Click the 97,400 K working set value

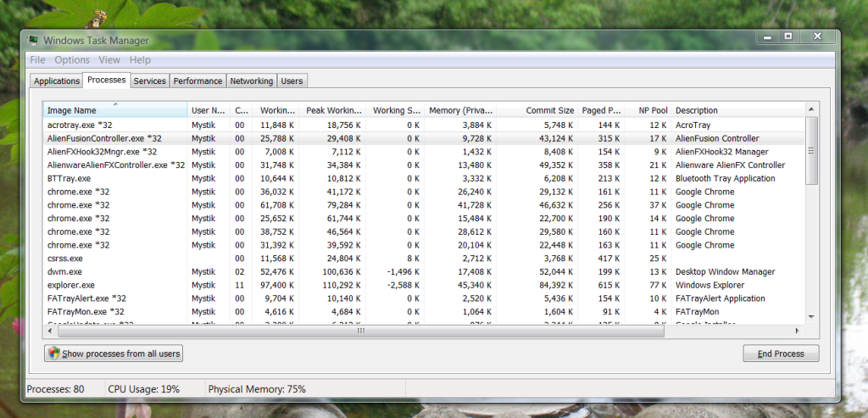pos(277,285)
